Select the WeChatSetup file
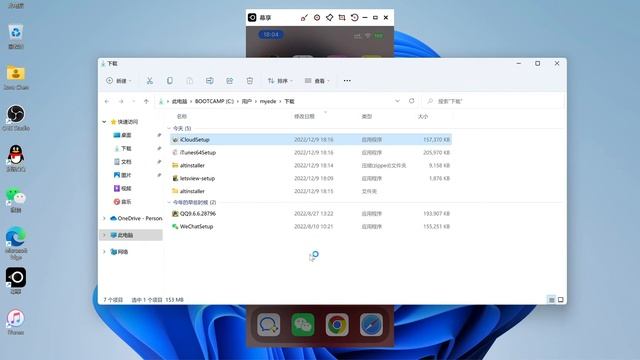 click(x=311, y=227)
